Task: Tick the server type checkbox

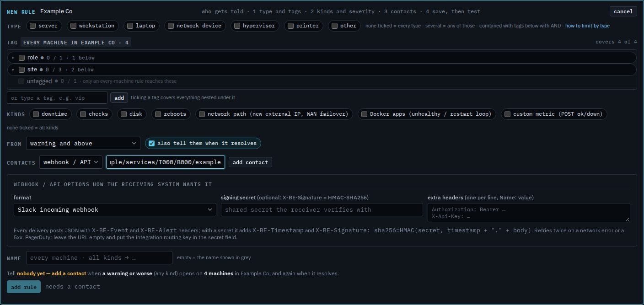Action: (x=33, y=26)
